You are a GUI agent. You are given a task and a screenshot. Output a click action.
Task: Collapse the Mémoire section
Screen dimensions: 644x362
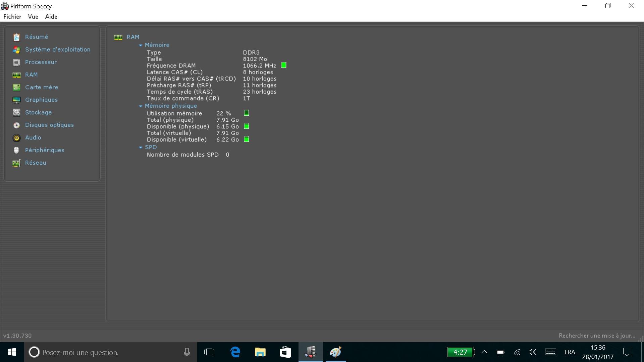141,45
